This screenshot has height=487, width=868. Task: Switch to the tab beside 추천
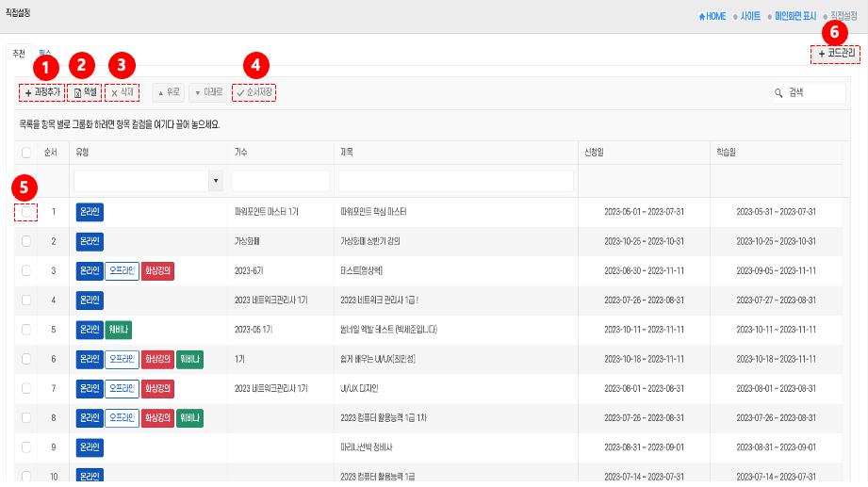pos(44,54)
